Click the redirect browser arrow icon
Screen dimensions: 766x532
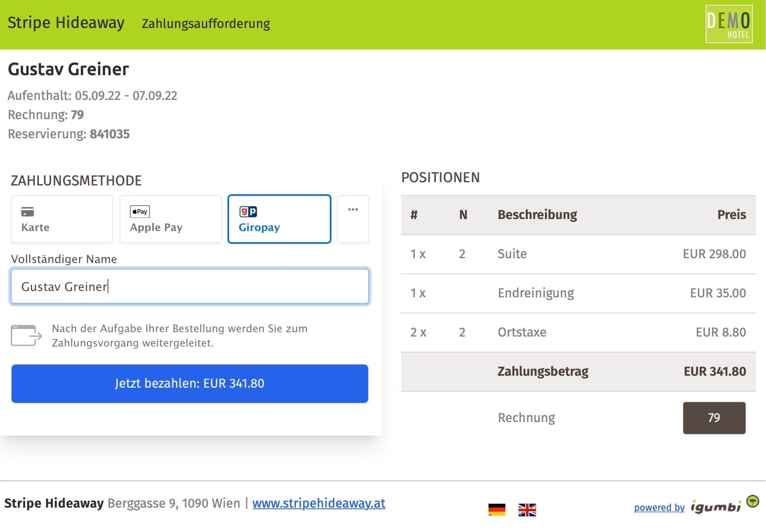(26, 335)
